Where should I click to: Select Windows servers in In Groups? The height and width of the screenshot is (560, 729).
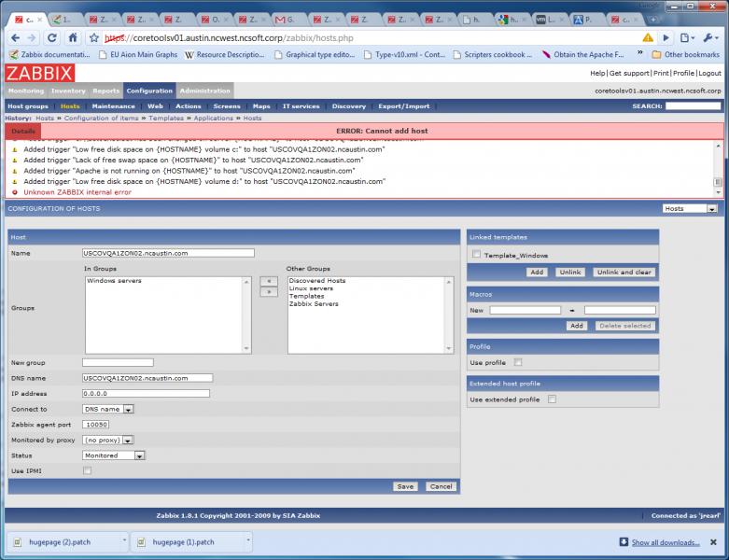[115, 281]
